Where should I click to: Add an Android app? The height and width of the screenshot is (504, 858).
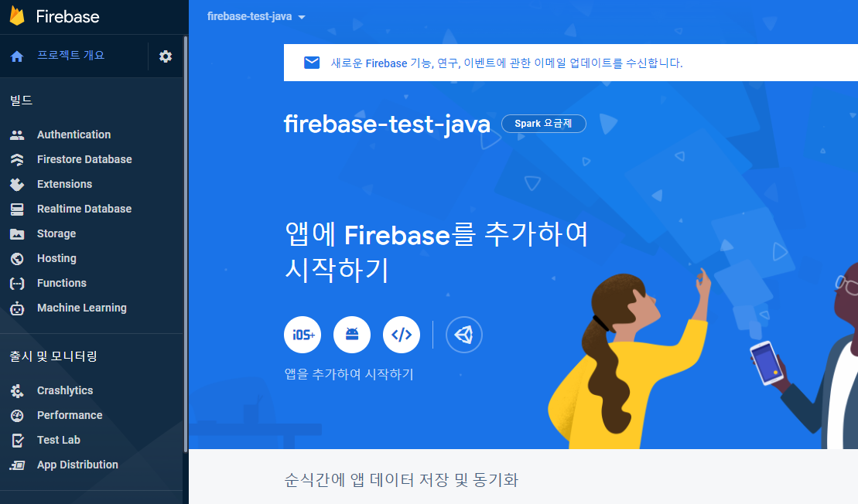352,335
